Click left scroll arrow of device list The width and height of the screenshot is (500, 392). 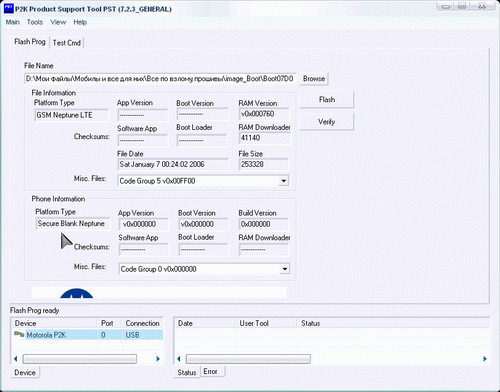[x=16, y=359]
